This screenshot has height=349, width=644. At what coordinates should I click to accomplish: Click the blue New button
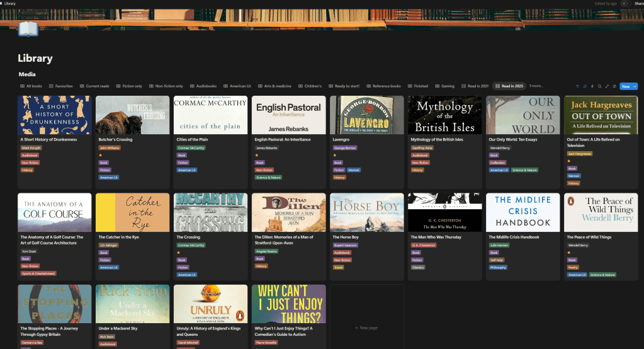pyautogui.click(x=625, y=86)
